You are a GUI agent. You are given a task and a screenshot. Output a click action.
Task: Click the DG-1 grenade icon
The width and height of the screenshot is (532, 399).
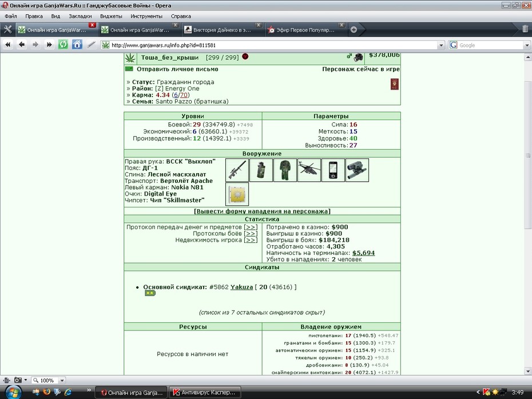pyautogui.click(x=261, y=170)
